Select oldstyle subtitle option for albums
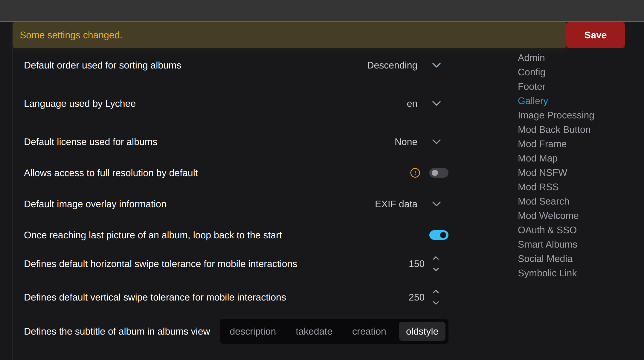This screenshot has width=644, height=360. (421, 331)
